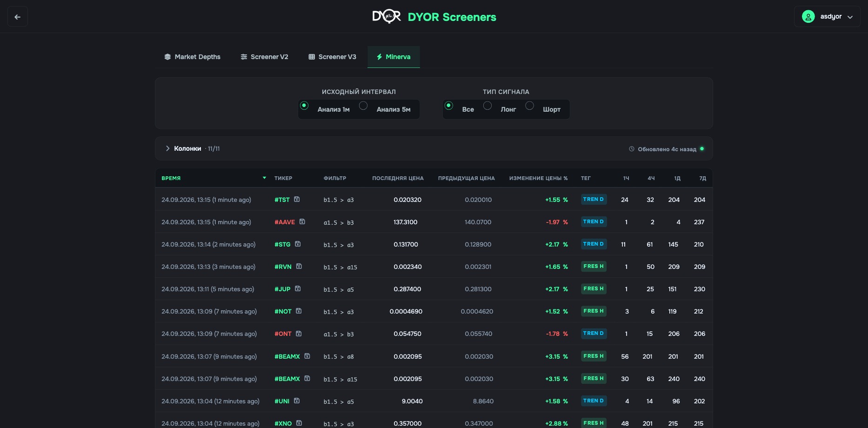Viewport: 868px width, 428px height.
Task: Click the FRESH tag in the #RVN row
Action: coord(594,266)
